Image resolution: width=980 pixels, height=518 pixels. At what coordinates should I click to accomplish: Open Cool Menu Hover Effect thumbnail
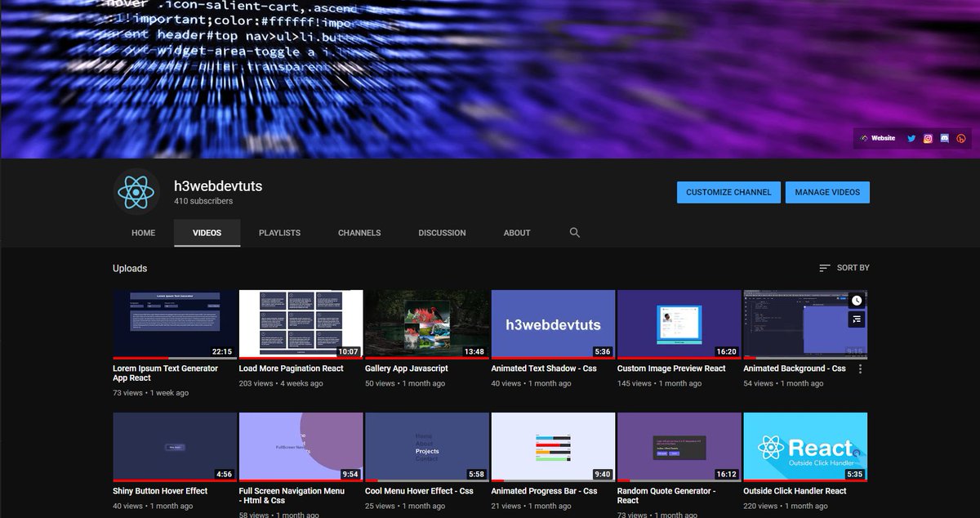pos(427,447)
